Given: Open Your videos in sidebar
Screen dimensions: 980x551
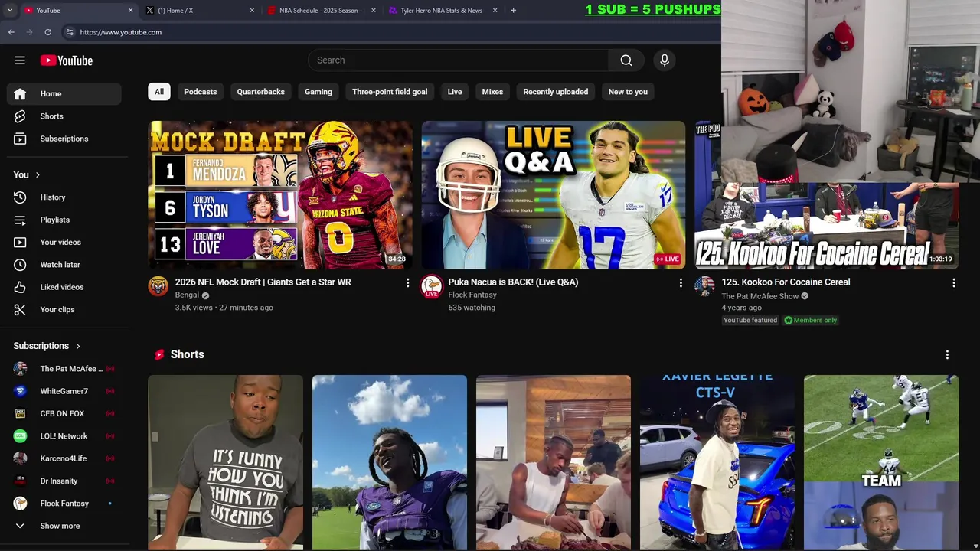Looking at the screenshot, I should pyautogui.click(x=64, y=242).
